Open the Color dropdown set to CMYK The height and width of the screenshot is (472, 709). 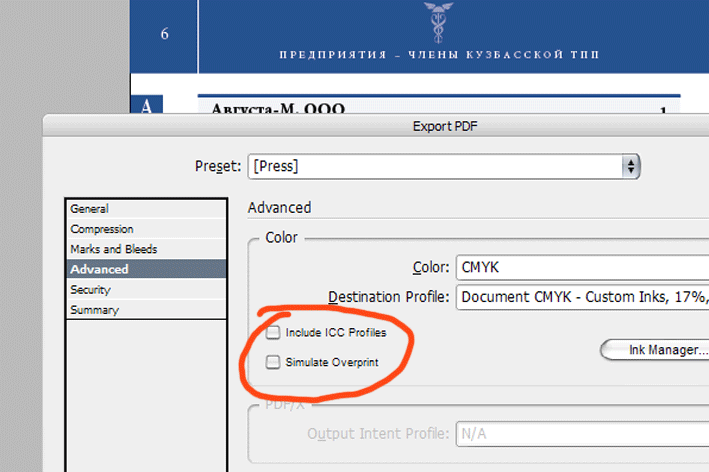coord(582,267)
